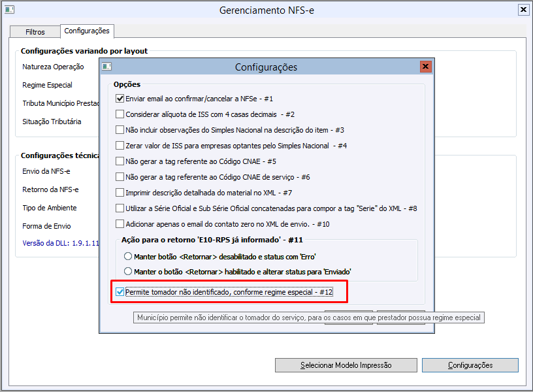
Task: Enable Zerar valor de ISS option #4
Action: coord(120,146)
